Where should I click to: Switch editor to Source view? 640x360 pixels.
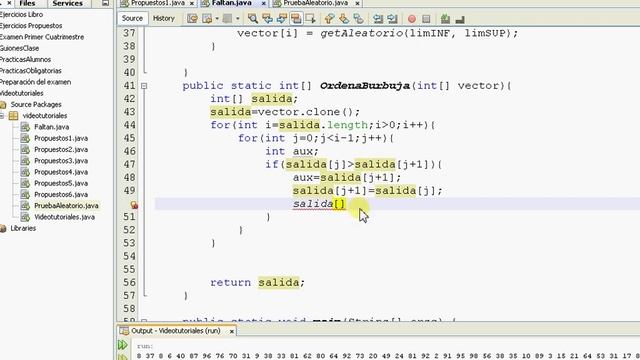(132, 18)
